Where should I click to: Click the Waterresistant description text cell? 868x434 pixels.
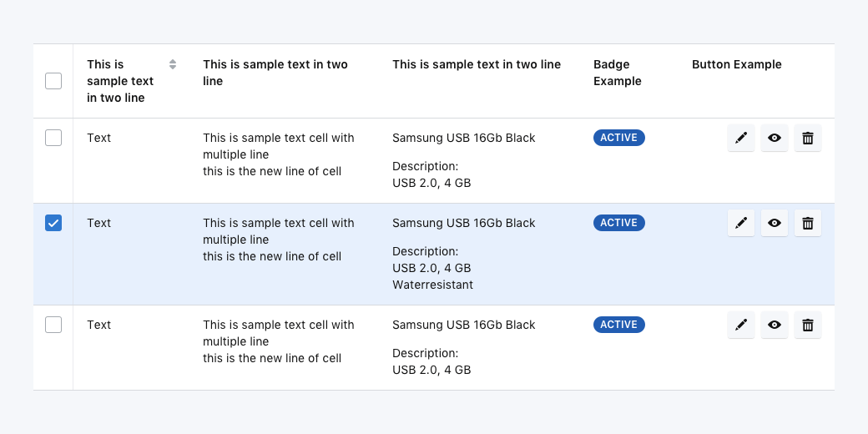click(x=432, y=285)
